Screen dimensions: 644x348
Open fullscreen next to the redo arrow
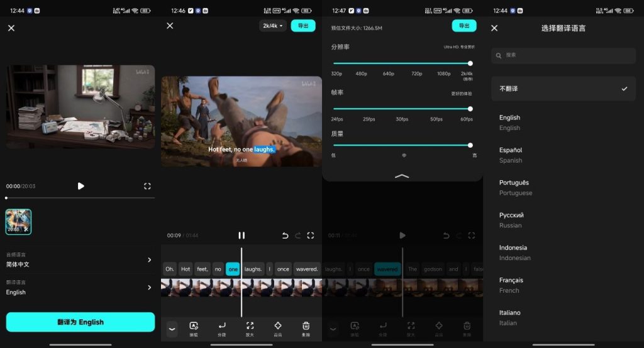click(311, 235)
